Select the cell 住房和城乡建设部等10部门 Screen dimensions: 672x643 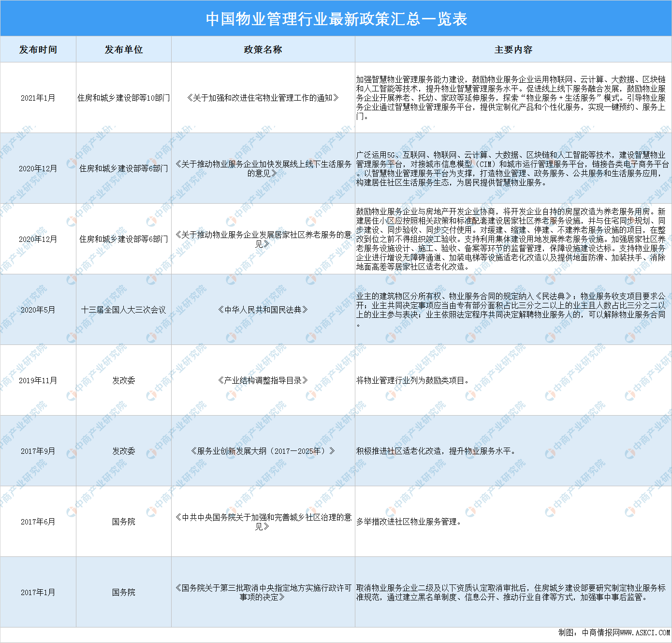(124, 98)
